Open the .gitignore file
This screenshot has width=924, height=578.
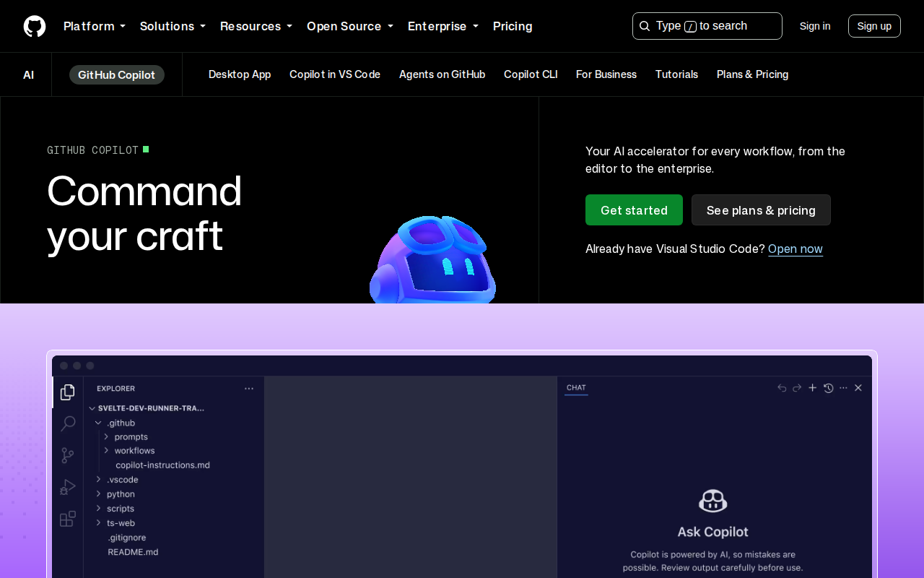coord(127,538)
